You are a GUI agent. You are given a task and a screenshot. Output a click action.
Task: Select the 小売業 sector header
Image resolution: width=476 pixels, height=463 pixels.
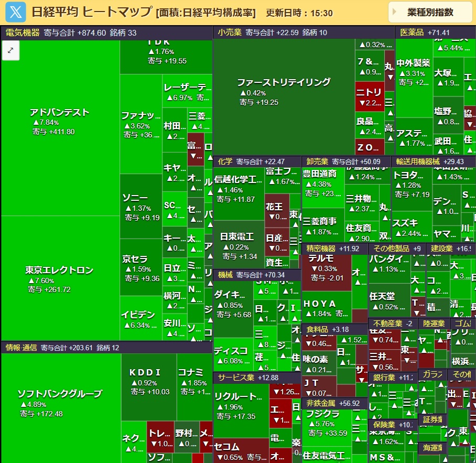304,33
